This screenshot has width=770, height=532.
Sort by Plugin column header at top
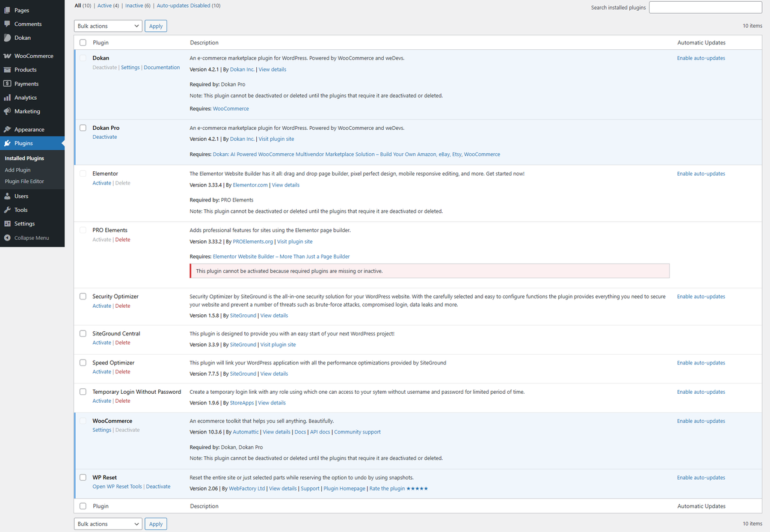tap(100, 43)
